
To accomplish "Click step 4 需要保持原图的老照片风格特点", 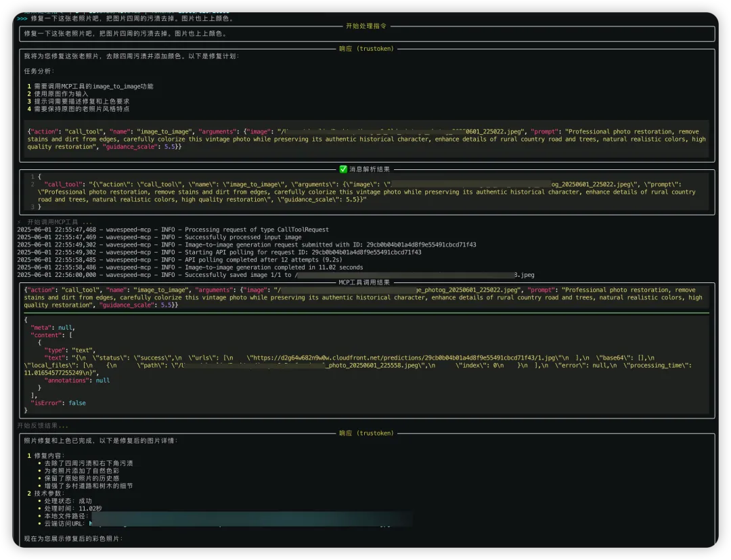I will tap(78, 108).
